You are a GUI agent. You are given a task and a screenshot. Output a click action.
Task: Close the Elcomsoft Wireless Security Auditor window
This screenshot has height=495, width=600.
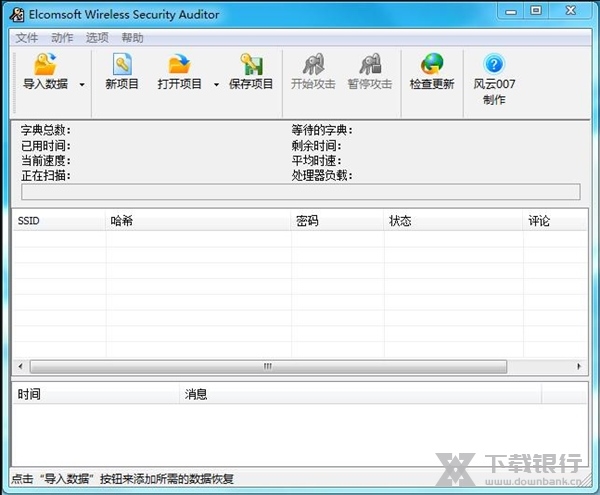571,11
